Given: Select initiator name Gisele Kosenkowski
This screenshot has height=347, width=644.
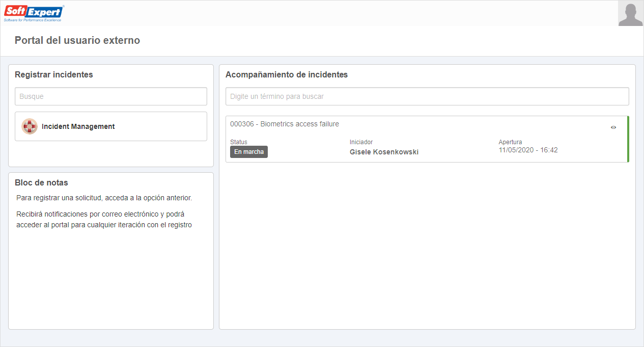Looking at the screenshot, I should point(384,152).
